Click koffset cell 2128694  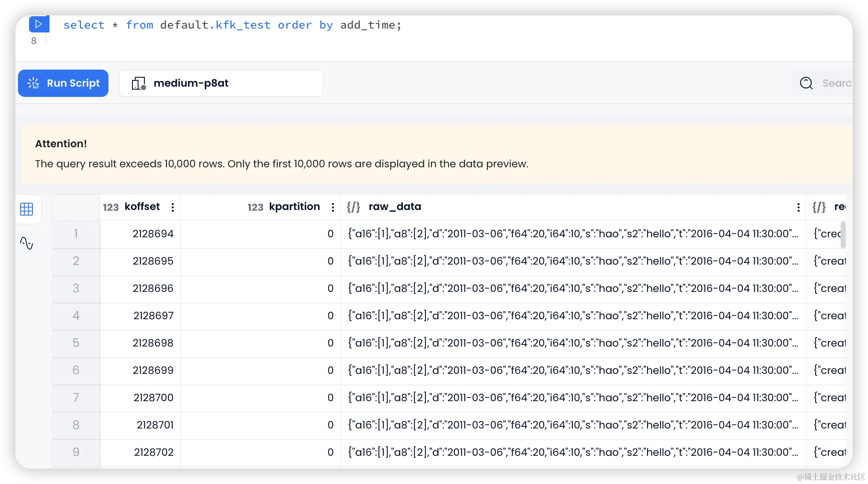pos(153,234)
